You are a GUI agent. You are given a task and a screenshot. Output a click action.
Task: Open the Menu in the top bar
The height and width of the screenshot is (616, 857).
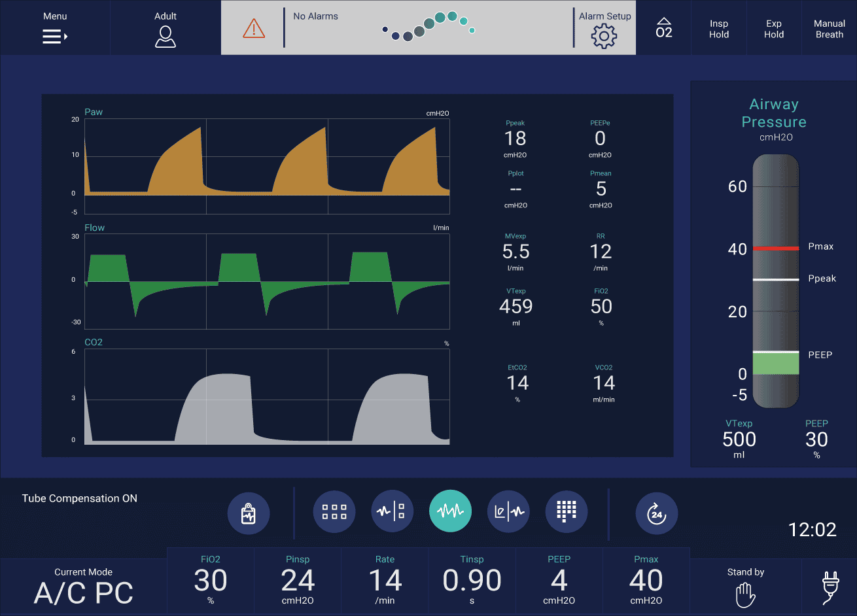point(55,27)
